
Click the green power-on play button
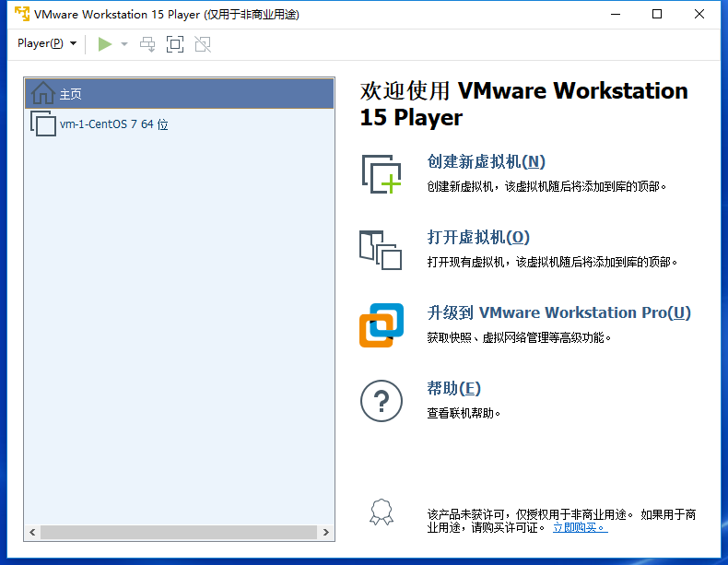[105, 44]
